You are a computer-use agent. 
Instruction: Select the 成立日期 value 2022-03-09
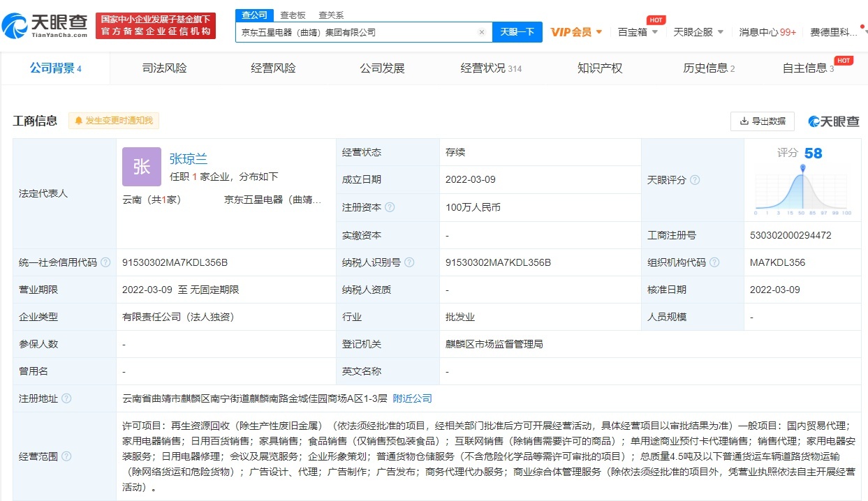tap(471, 179)
